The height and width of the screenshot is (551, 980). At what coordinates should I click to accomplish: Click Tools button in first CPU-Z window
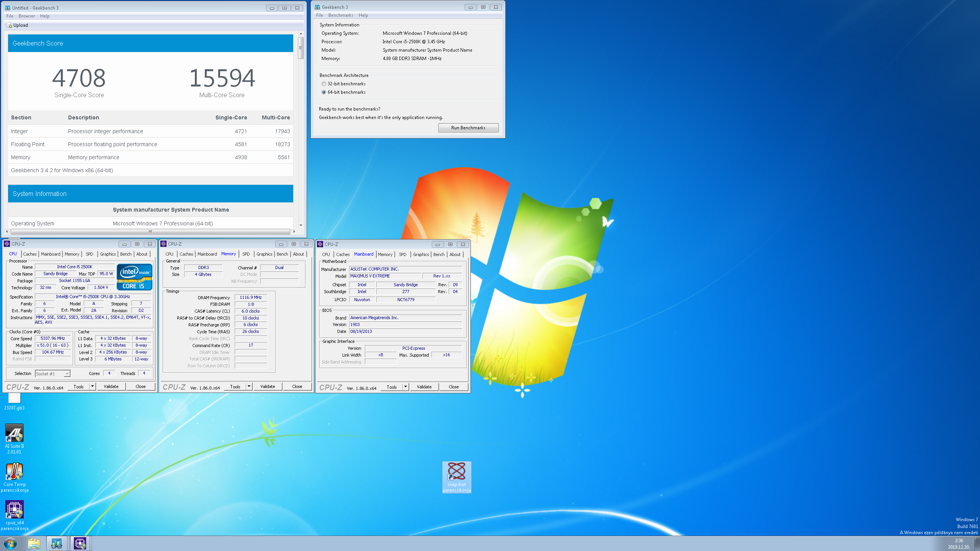pos(78,386)
